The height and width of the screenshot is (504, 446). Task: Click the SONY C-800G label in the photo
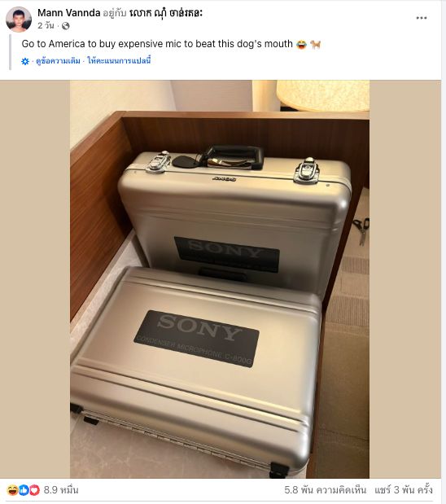[x=197, y=339]
